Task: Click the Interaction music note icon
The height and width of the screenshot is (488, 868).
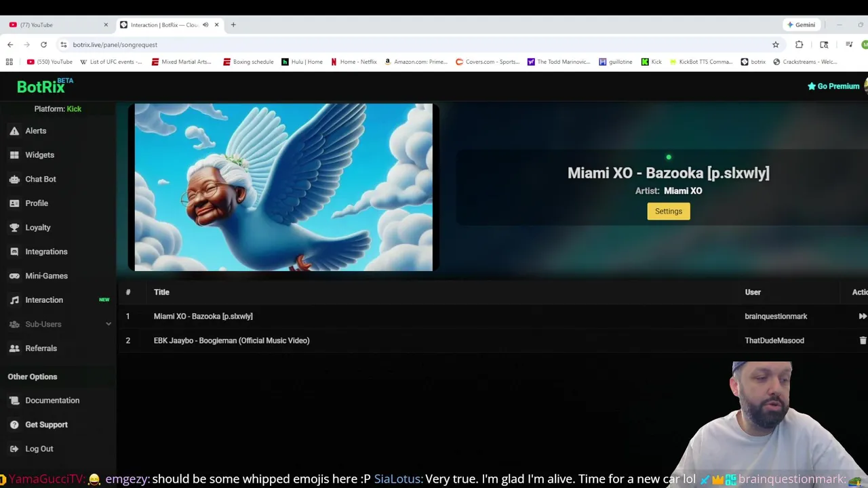Action: 14,300
